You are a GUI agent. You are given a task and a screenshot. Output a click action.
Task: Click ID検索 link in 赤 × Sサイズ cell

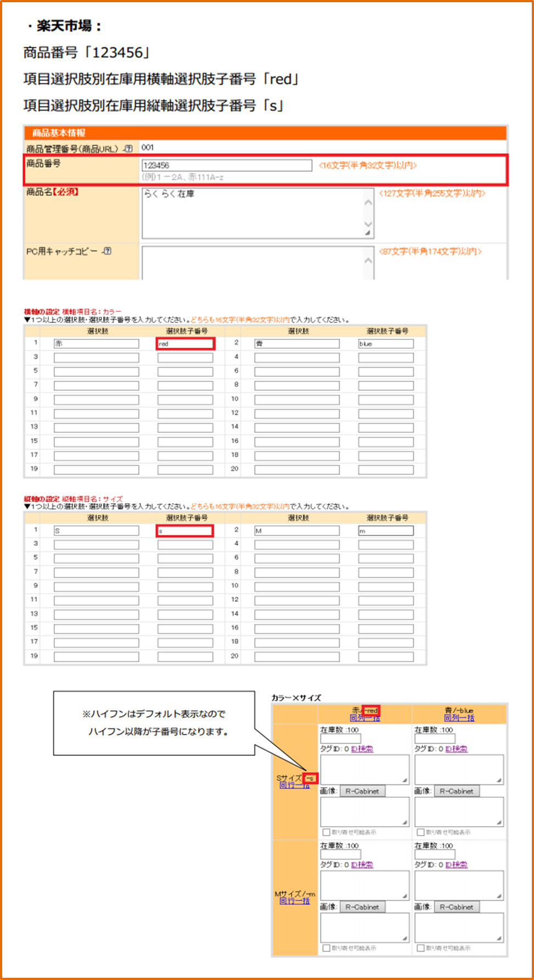(362, 749)
